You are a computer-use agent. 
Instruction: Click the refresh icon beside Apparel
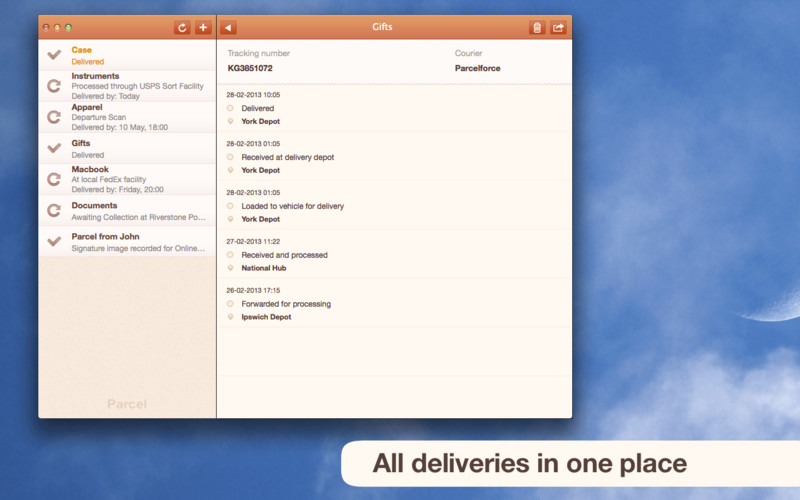(54, 117)
